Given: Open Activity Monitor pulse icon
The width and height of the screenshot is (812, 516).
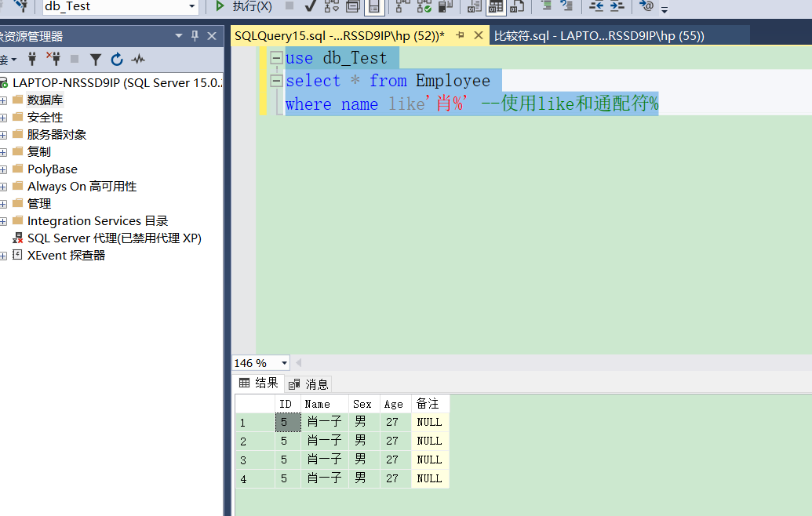Looking at the screenshot, I should [x=138, y=60].
